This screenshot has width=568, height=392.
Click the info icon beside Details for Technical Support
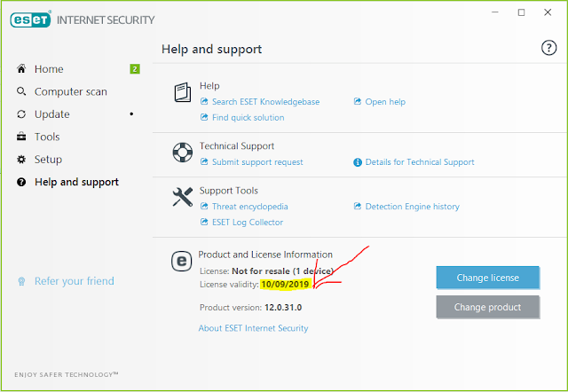click(358, 162)
